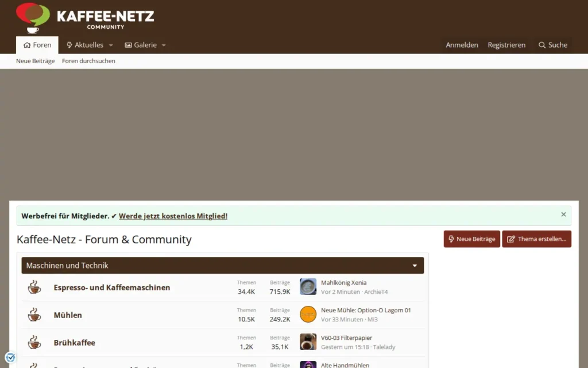Click the 34,4K Themen count

(246, 292)
